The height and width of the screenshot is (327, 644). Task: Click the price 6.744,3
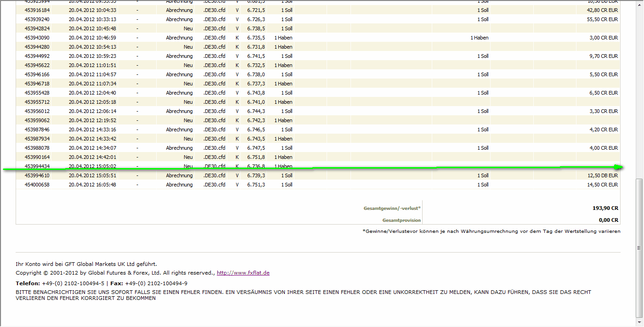(256, 111)
